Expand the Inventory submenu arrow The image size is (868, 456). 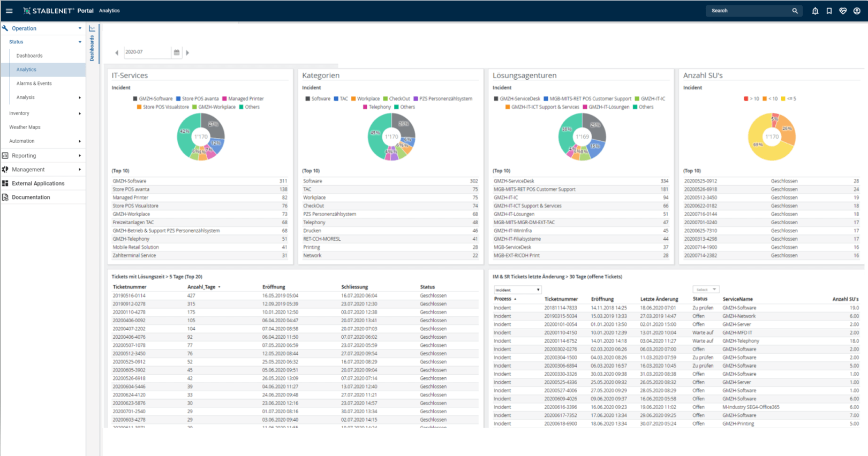tap(80, 113)
